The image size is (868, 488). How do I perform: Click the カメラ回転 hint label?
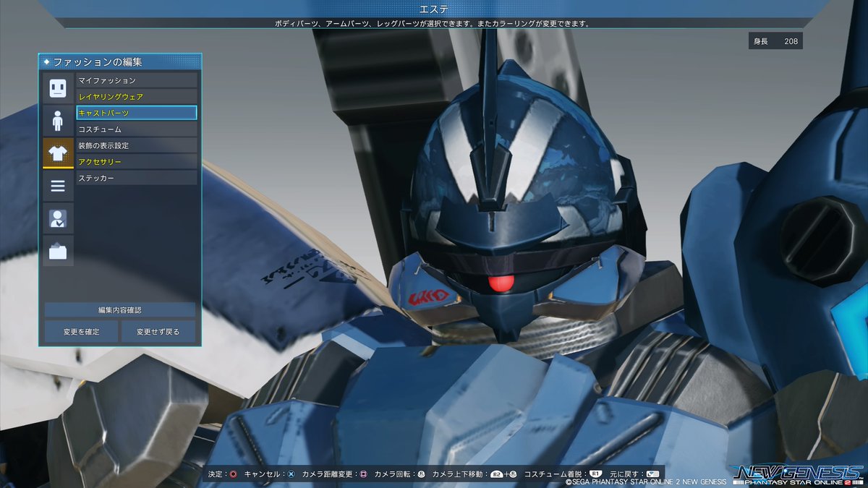(393, 474)
